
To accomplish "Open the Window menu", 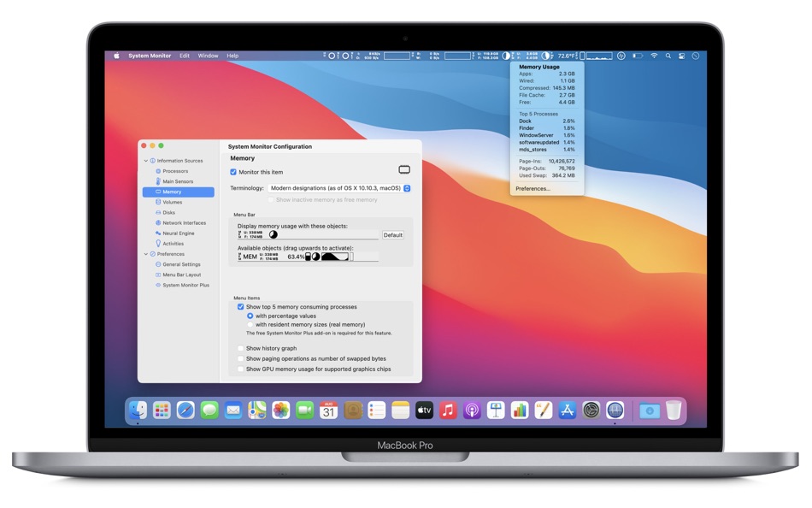I will tap(208, 56).
